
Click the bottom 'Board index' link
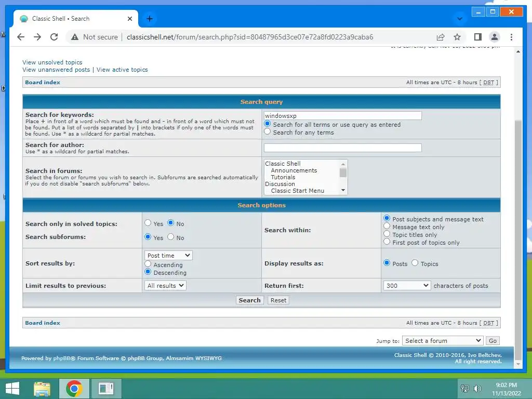click(x=43, y=323)
